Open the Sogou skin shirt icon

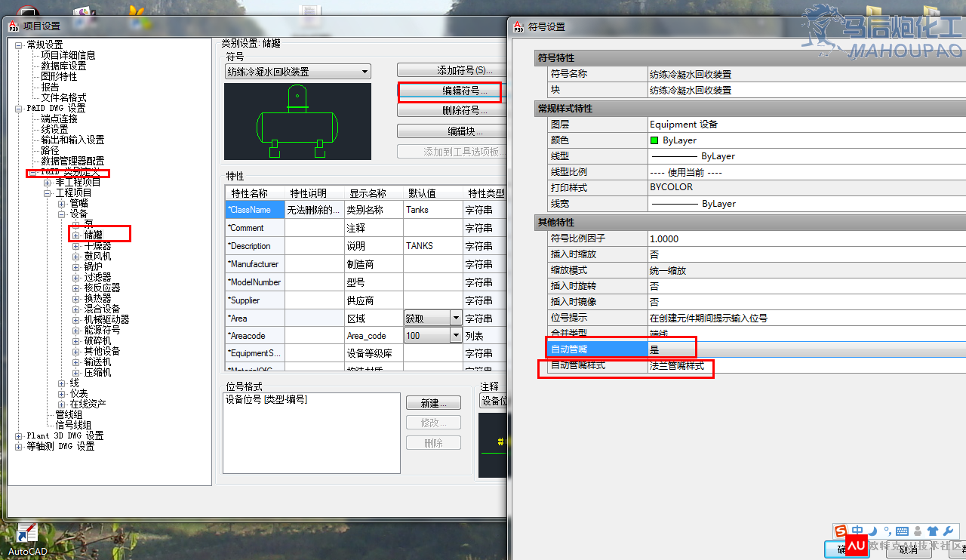coord(933,531)
